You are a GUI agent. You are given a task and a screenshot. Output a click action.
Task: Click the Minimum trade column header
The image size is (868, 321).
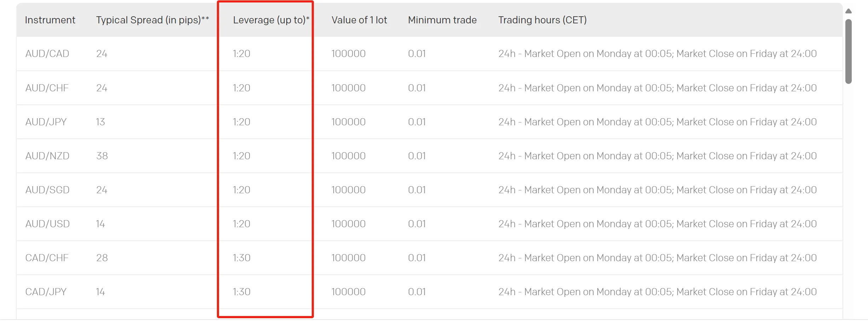click(x=442, y=20)
